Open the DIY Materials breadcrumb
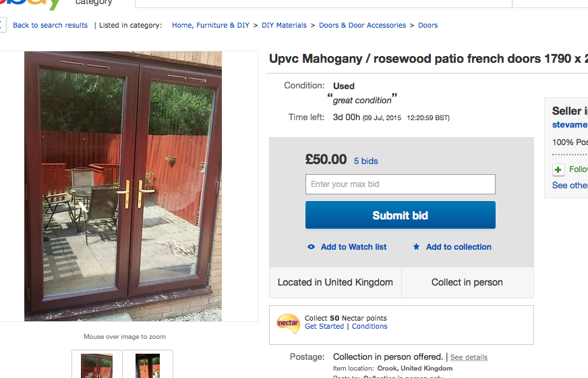 point(284,25)
